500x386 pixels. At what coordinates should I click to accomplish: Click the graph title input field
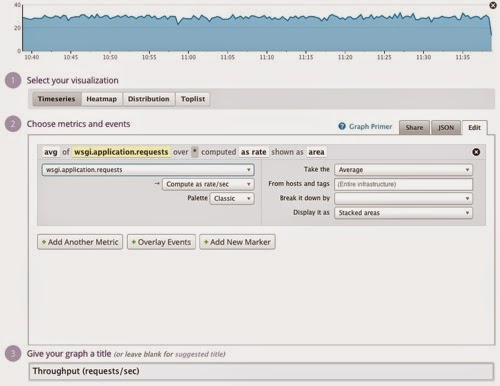pos(261,371)
